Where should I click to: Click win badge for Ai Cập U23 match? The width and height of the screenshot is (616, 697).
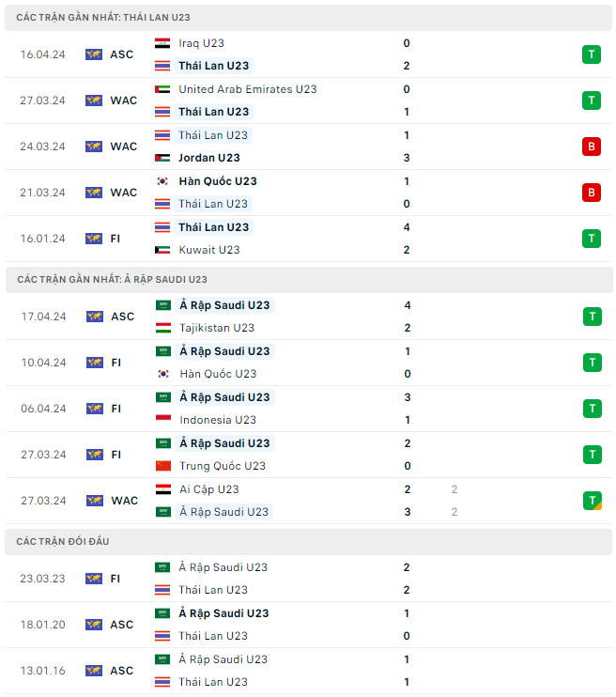[x=592, y=501]
